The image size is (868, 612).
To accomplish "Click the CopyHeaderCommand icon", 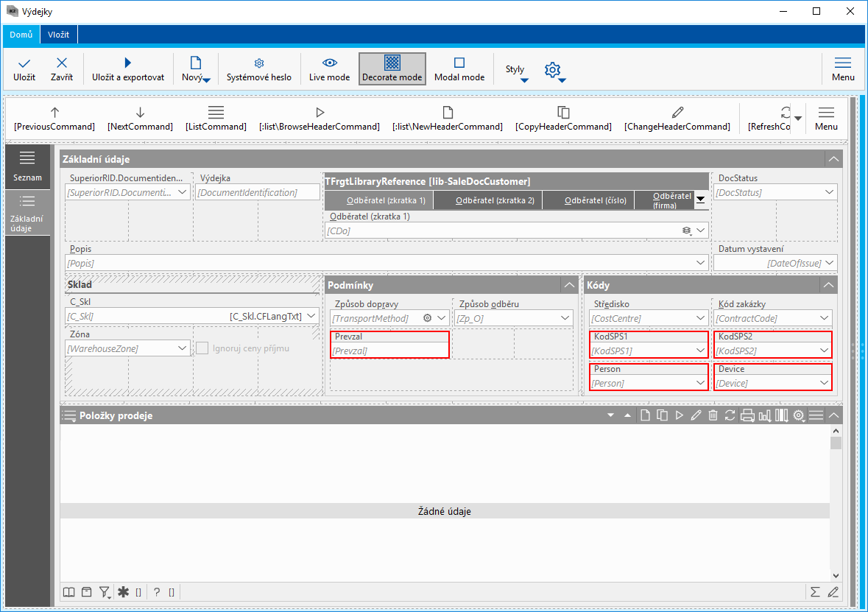I will pyautogui.click(x=563, y=113).
